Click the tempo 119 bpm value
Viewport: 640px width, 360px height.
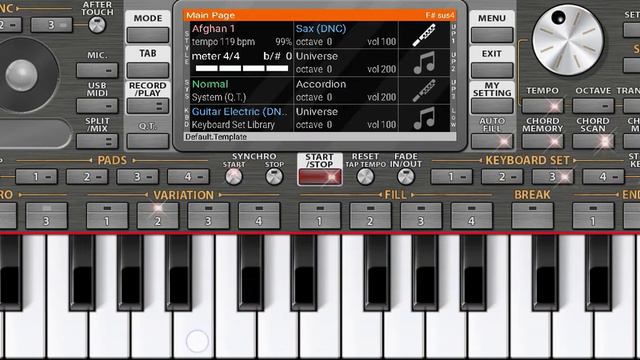(x=223, y=42)
